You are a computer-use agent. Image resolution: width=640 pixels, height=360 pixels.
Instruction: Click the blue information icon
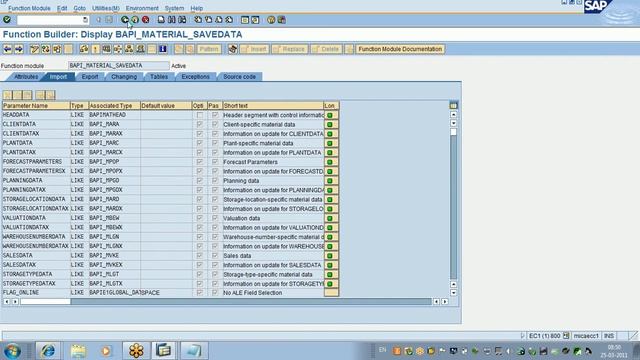pos(162,49)
